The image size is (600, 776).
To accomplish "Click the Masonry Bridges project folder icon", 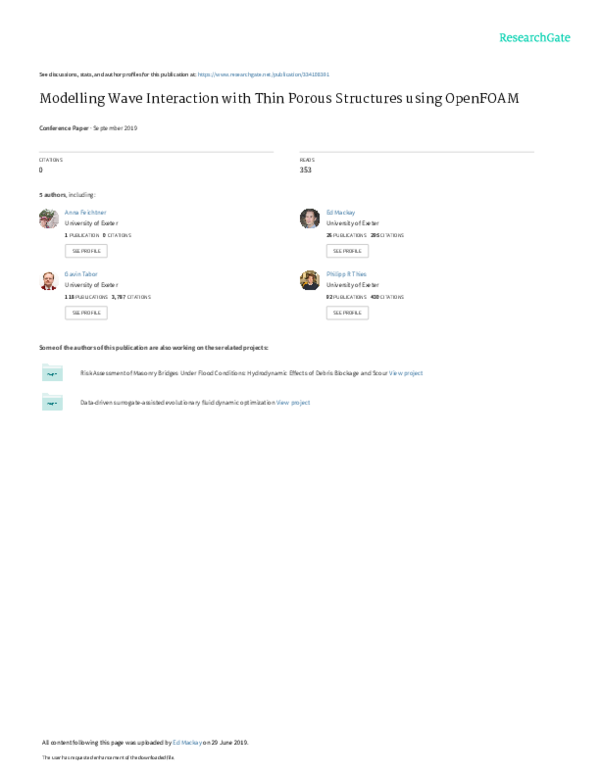I will coord(51,373).
